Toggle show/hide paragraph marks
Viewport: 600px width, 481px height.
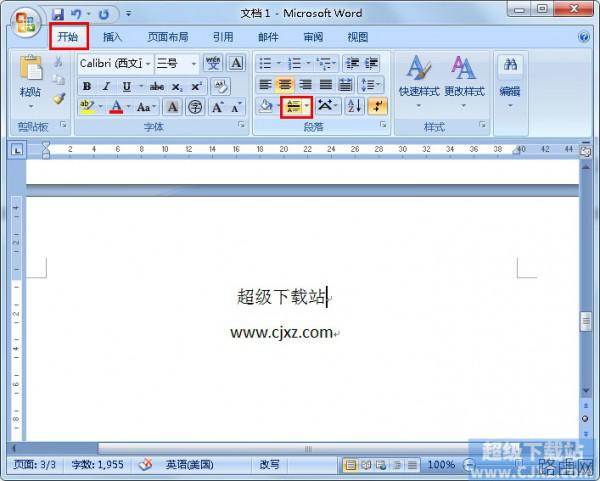(x=377, y=106)
